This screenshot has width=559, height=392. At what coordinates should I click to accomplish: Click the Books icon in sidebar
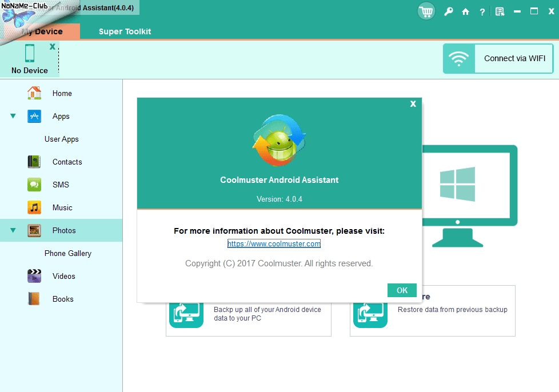pyautogui.click(x=34, y=299)
